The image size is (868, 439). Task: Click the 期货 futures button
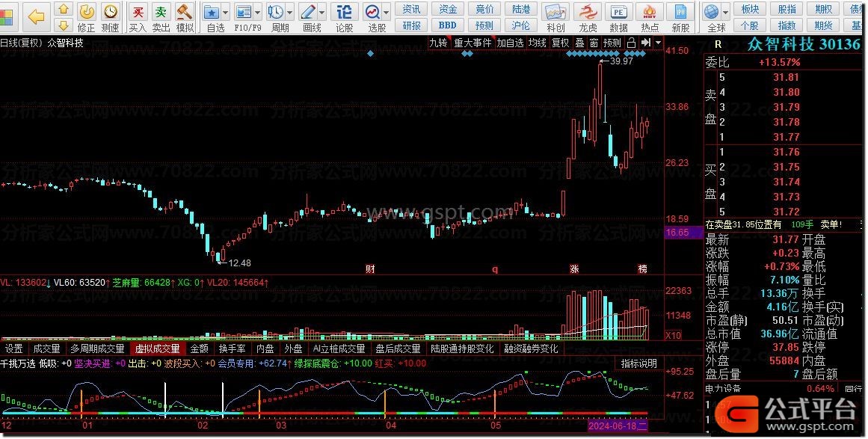pos(823,25)
